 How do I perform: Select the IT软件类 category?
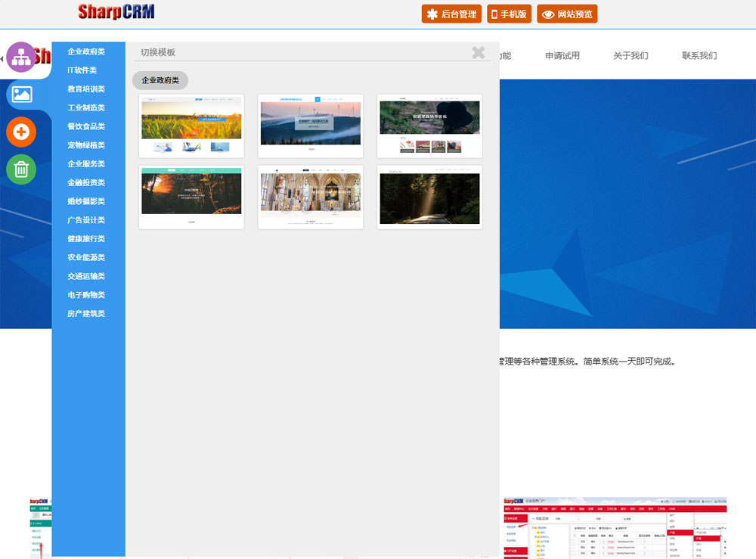coord(82,70)
